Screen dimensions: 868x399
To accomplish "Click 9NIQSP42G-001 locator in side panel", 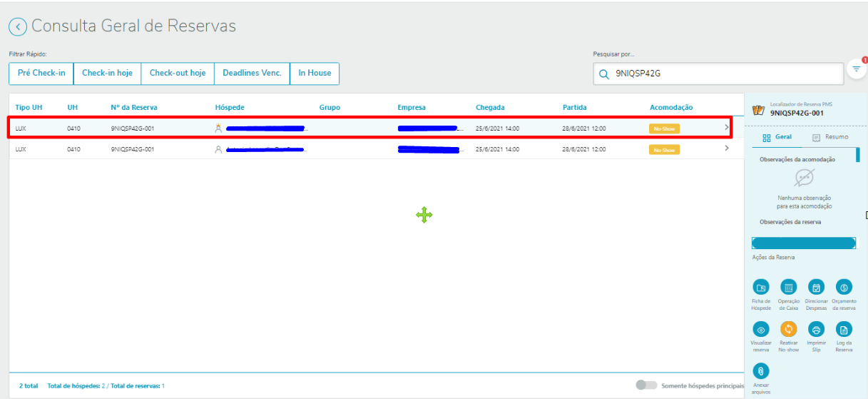I will [797, 113].
